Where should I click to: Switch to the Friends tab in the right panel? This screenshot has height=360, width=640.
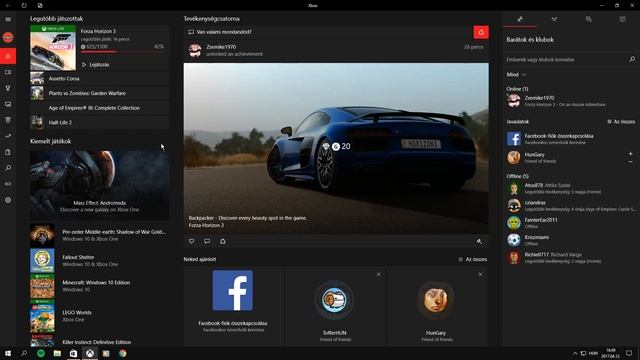(520, 19)
